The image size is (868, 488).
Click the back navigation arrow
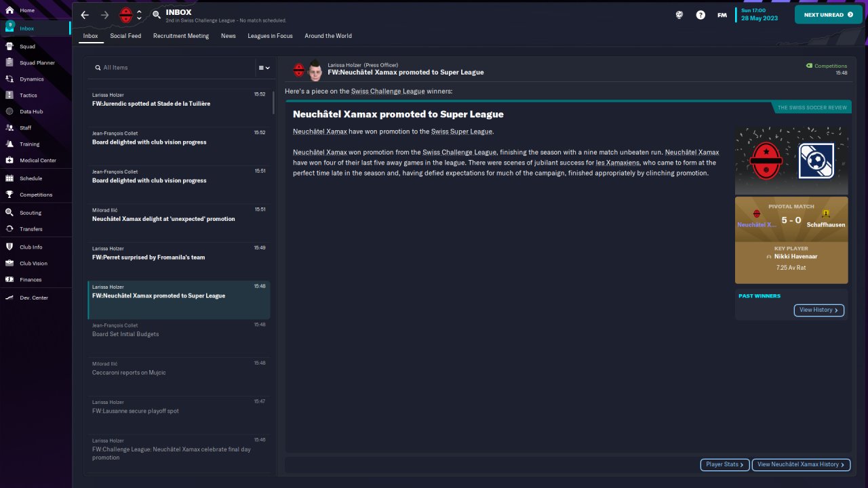[85, 15]
